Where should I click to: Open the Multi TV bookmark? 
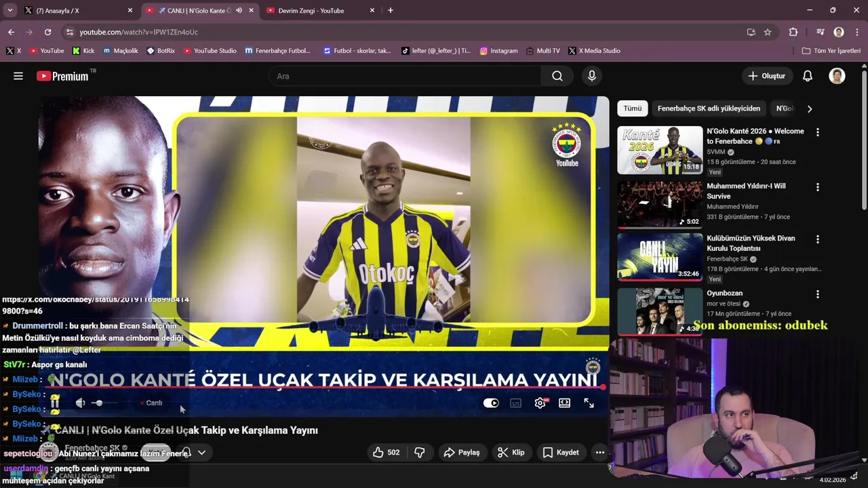point(542,51)
